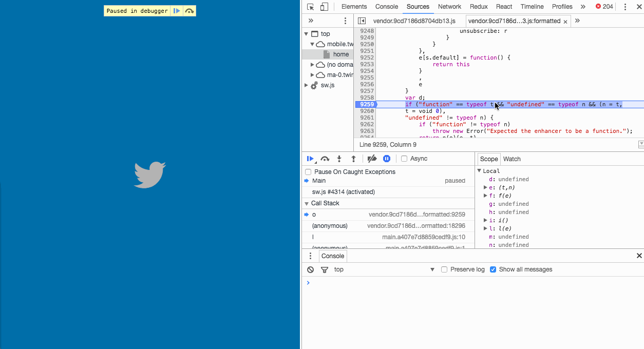Select the Sources tab
644x349 pixels.
(x=418, y=7)
